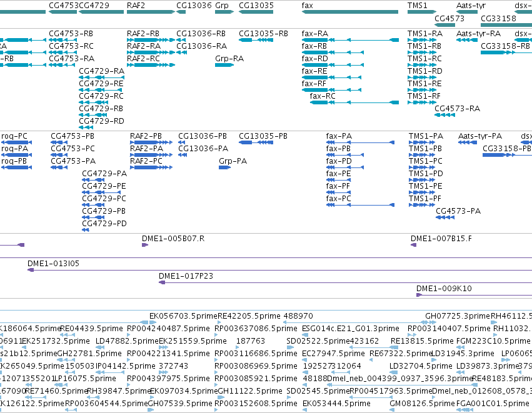Screen dimensions: 532x413
Task: Open the ESG014c.E21_G01.3prime EST label
Action: pos(351,329)
